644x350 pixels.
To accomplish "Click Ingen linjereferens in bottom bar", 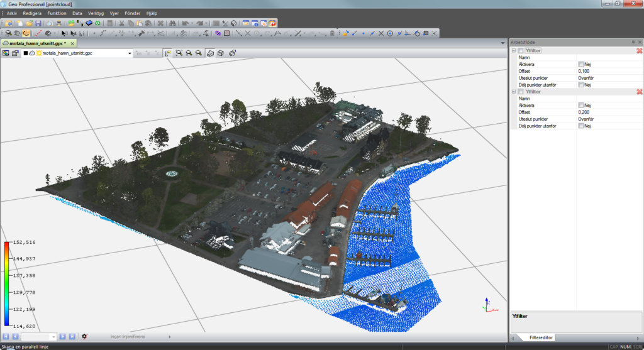I will coord(128,337).
